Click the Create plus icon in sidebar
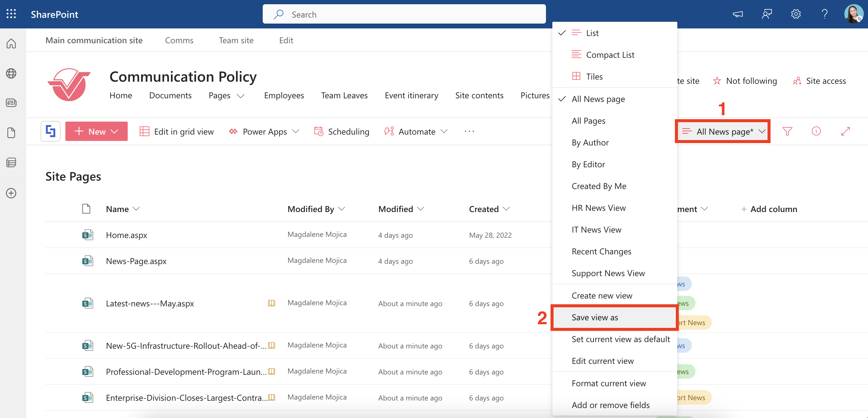Screen dimensions: 868x418 pos(11,193)
